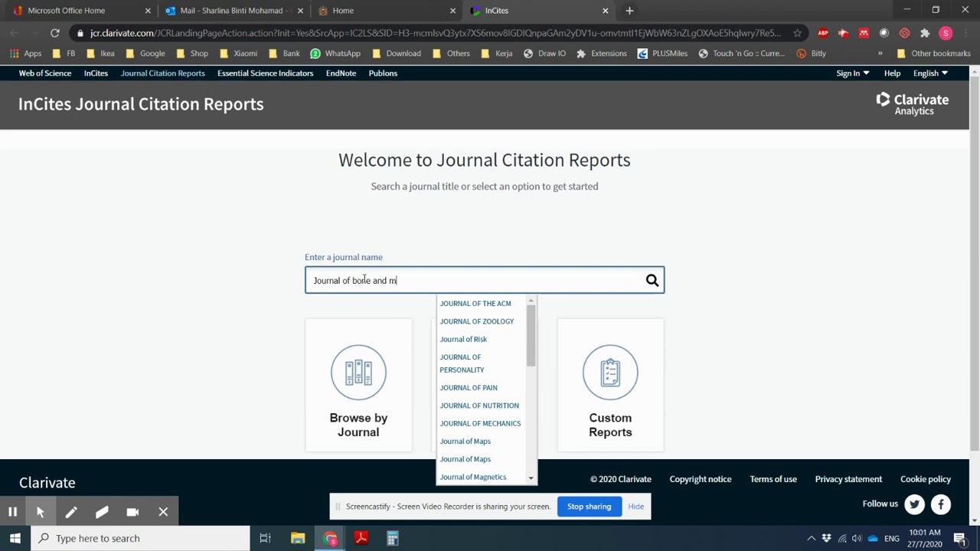Image resolution: width=980 pixels, height=551 pixels.
Task: Click the suggestion list scrollbar thumb
Action: coord(531,335)
